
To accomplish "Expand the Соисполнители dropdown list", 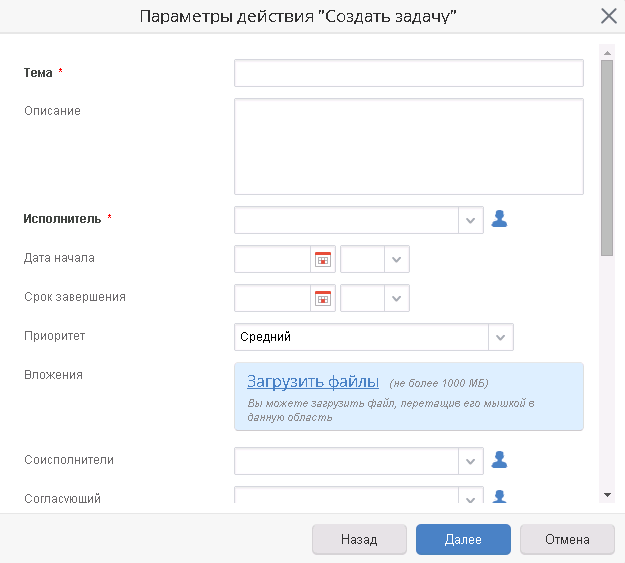I will (x=471, y=461).
